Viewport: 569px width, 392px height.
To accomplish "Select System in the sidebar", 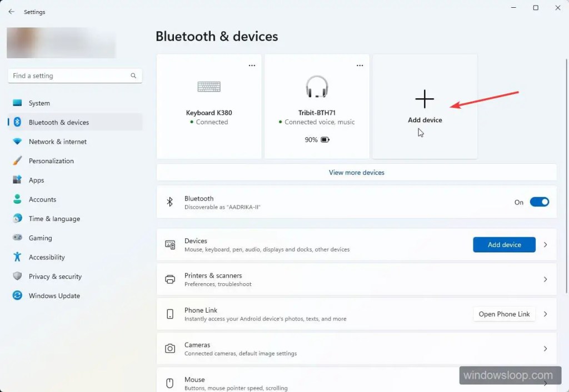I will [x=39, y=103].
